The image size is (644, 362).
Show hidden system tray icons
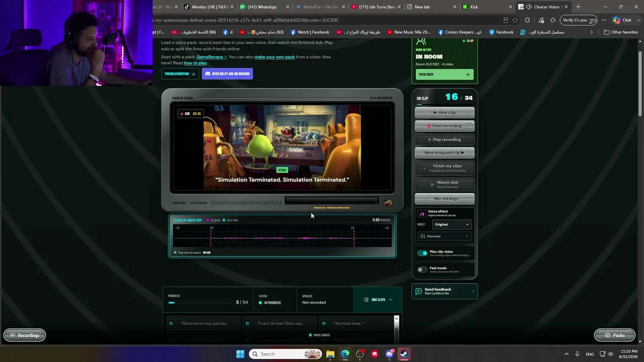click(566, 354)
